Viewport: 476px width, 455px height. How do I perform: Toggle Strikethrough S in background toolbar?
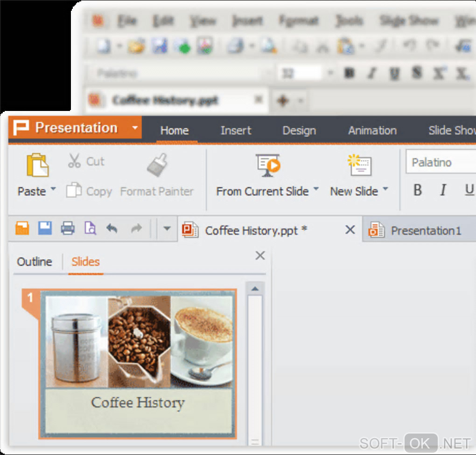[x=417, y=73]
